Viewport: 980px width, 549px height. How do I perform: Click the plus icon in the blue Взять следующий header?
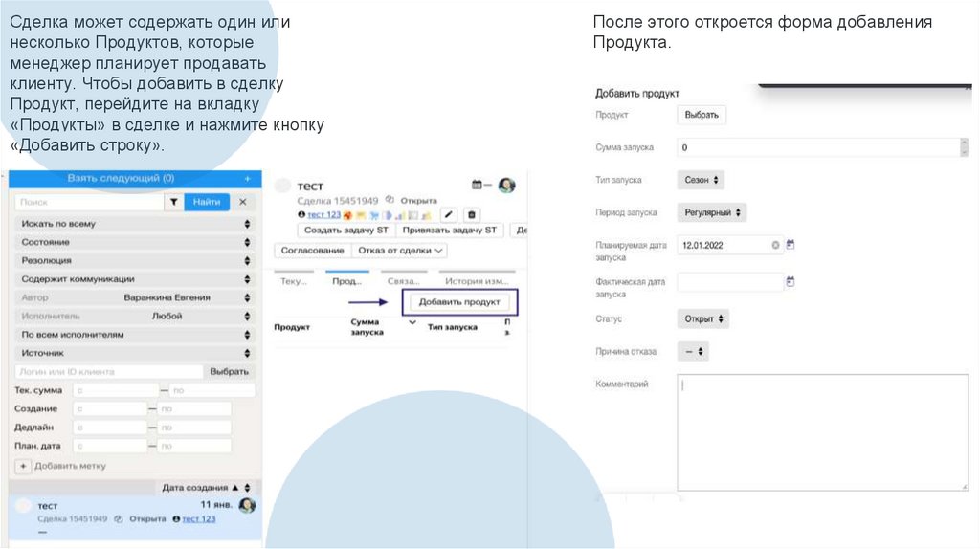[x=248, y=179]
